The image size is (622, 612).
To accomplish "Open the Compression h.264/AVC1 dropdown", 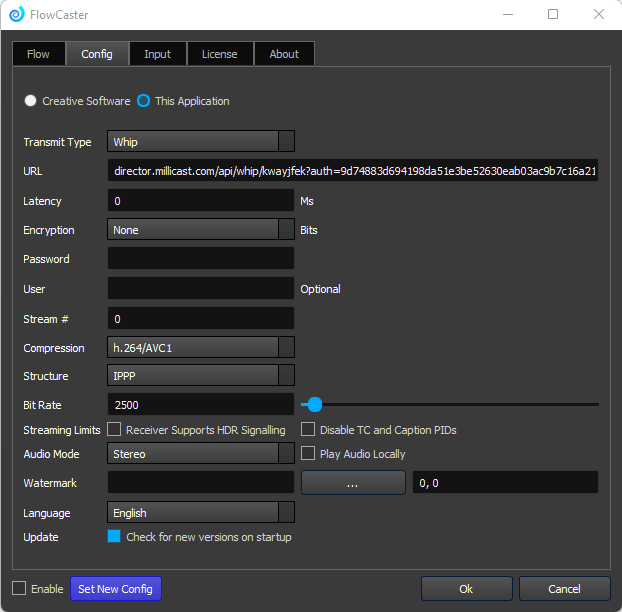I will (200, 348).
